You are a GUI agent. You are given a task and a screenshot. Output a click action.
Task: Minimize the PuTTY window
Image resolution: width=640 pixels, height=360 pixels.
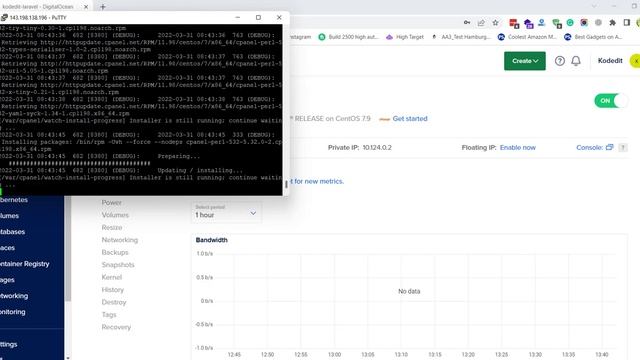[x=238, y=18]
